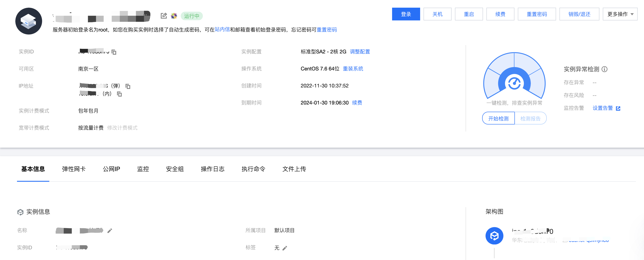Click info icon beside 实例异常检测
Screen dimensions: 644x260
point(604,69)
